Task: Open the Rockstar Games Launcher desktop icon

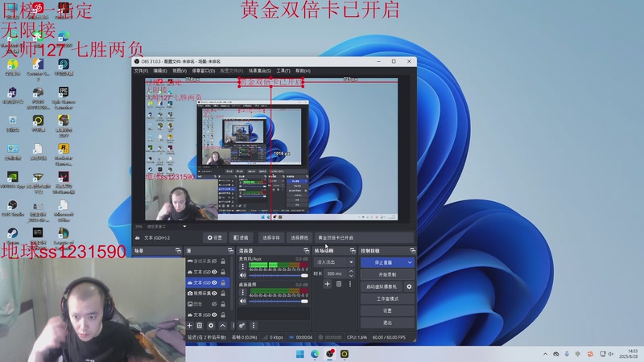Action: click(64, 154)
